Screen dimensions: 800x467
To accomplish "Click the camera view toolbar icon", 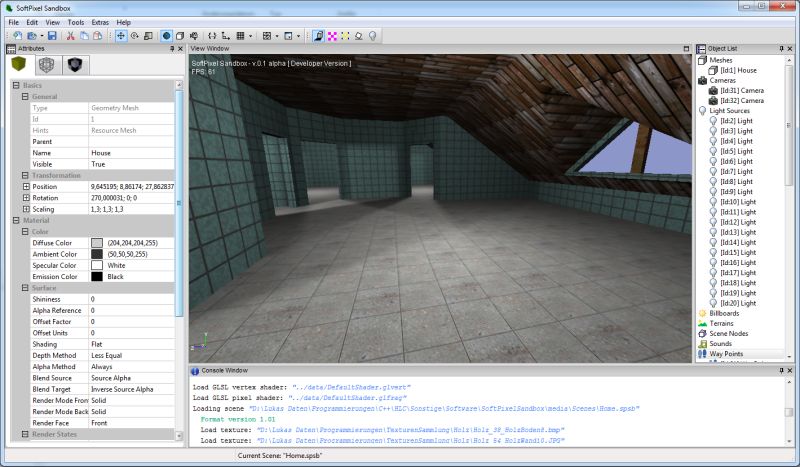I will click(194, 36).
